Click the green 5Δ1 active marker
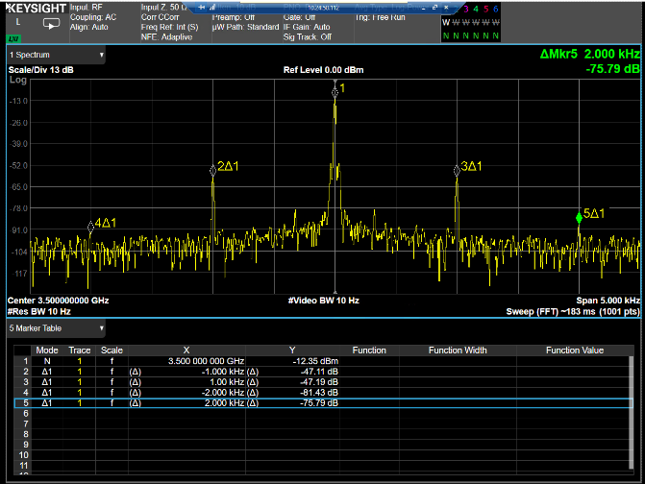 579,217
